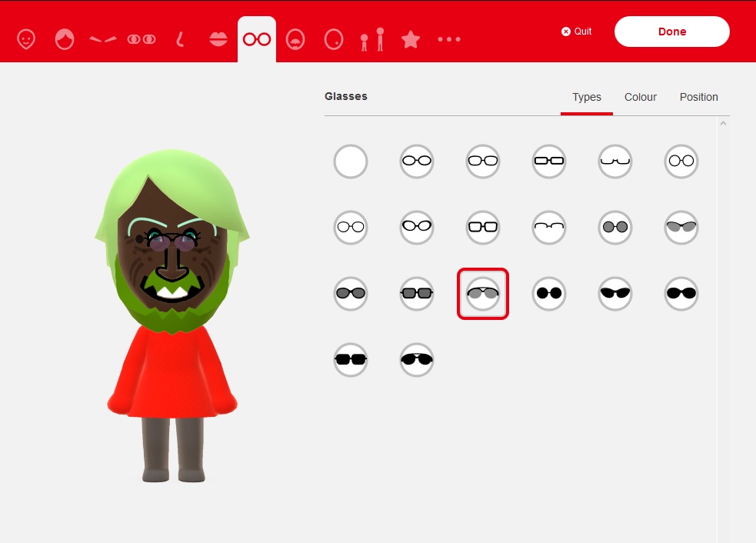Pick the black square sunglasses
The width and height of the screenshot is (756, 543).
(x=351, y=359)
